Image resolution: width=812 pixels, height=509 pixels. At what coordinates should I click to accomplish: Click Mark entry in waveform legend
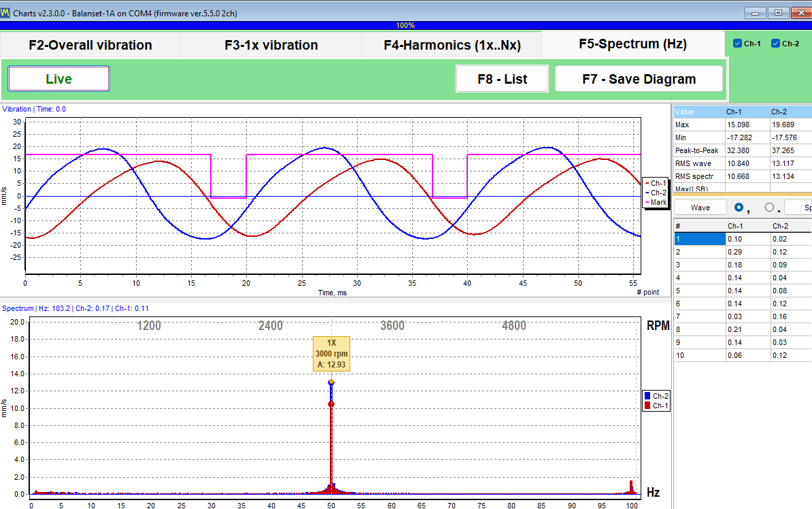[x=656, y=202]
